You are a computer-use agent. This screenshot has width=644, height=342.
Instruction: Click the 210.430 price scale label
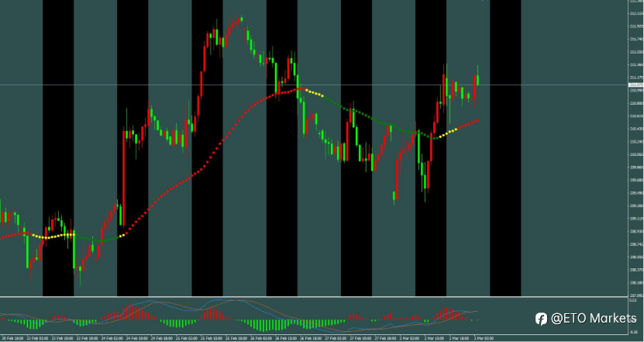pyautogui.click(x=636, y=129)
